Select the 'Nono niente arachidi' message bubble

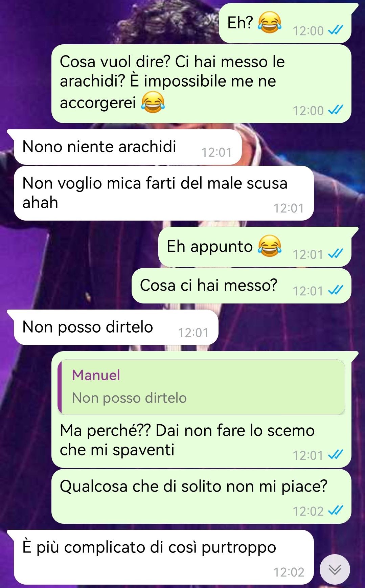(128, 147)
